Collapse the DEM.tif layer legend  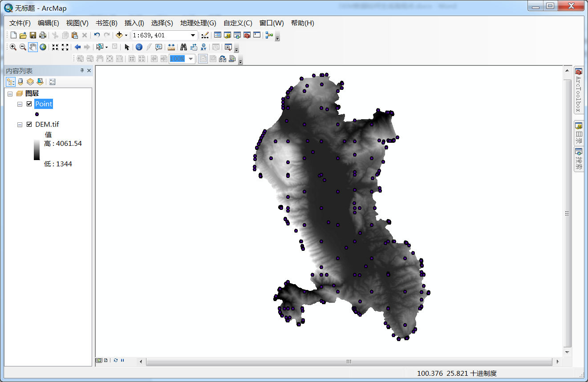[20, 125]
